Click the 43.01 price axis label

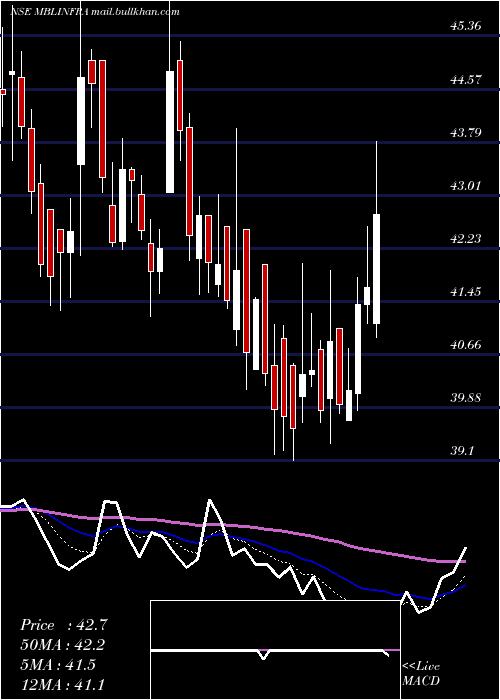(x=466, y=185)
